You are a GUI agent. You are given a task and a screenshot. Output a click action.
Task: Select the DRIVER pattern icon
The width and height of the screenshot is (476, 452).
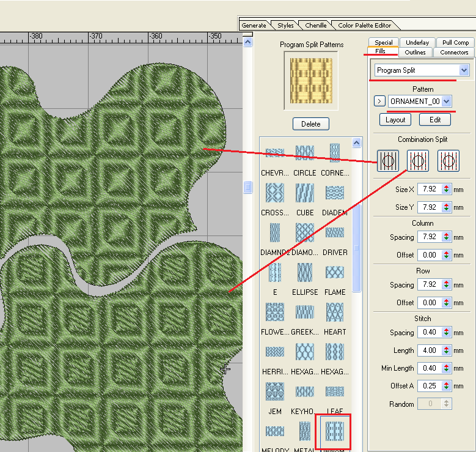[335, 233]
